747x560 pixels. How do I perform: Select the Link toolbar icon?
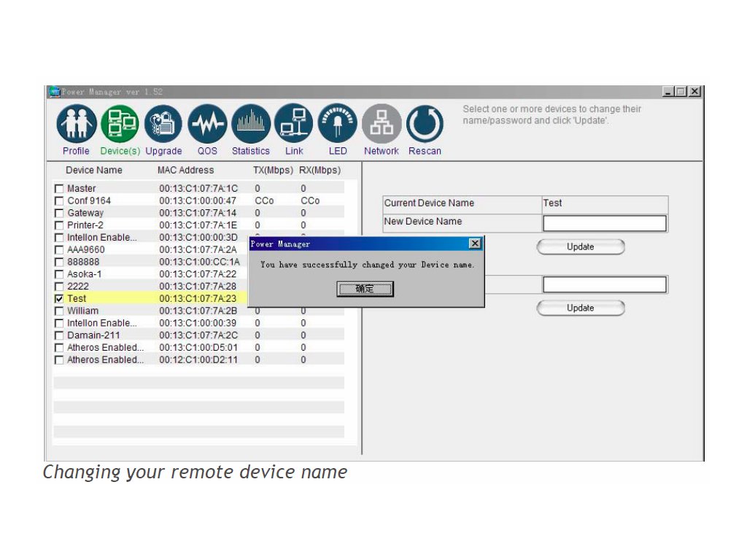294,124
